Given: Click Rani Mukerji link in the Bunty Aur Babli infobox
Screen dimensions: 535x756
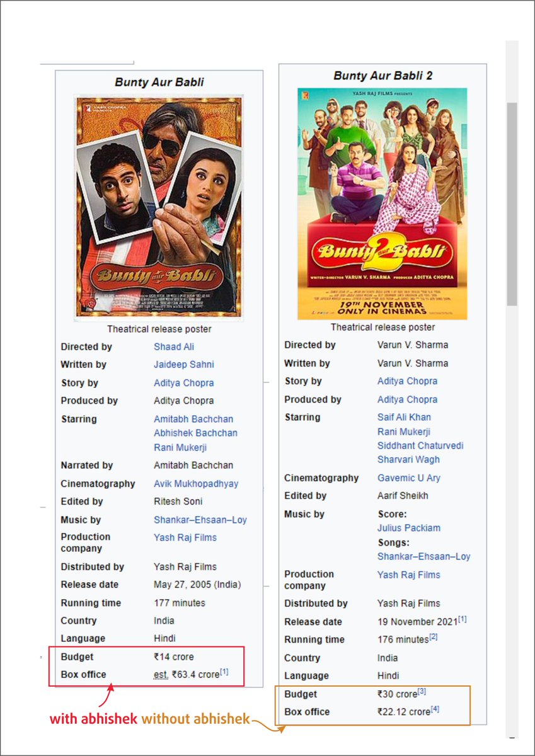Looking at the screenshot, I should (180, 447).
